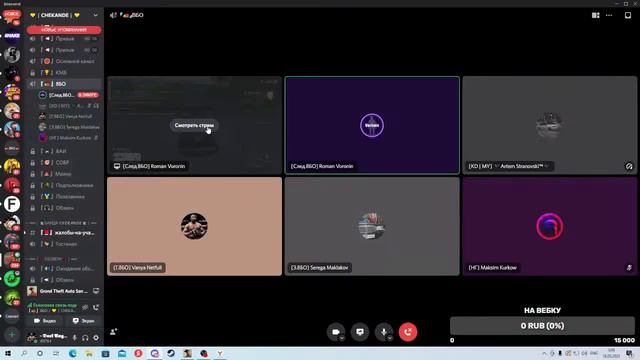The height and width of the screenshot is (360, 640).
Task: Open Windows Start menu
Action: [7, 353]
